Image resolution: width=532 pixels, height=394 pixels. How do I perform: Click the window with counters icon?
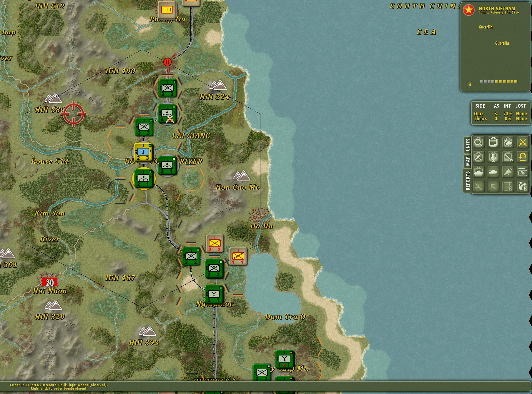tap(523, 172)
